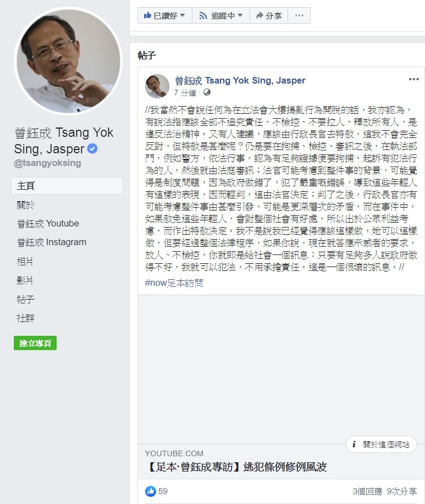Open 曾鈺成 Instagram sidebar link
Viewport: 425px width, 504px height.
[52, 242]
